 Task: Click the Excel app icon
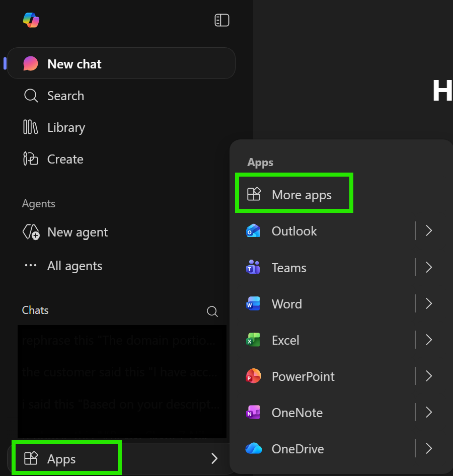(x=253, y=340)
